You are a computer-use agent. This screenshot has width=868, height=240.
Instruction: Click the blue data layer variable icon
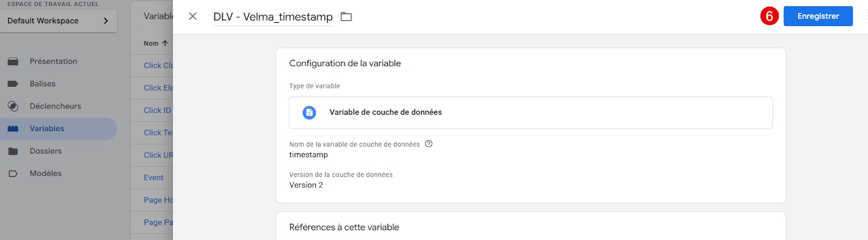pyautogui.click(x=309, y=112)
